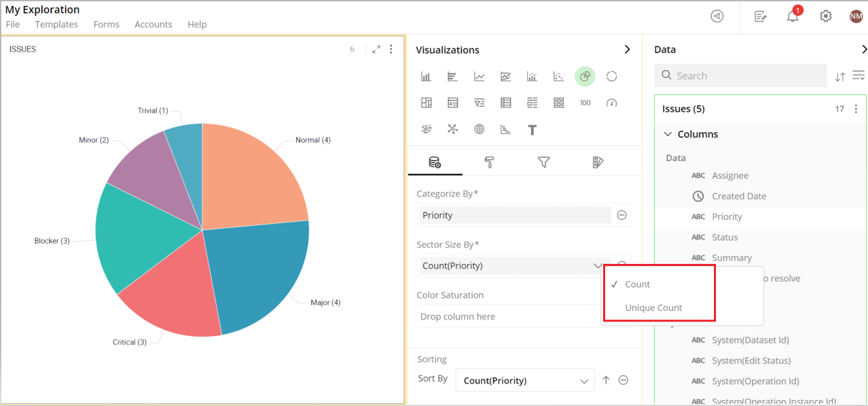The width and height of the screenshot is (868, 406).
Task: Choose the line chart visualization
Action: [x=479, y=77]
